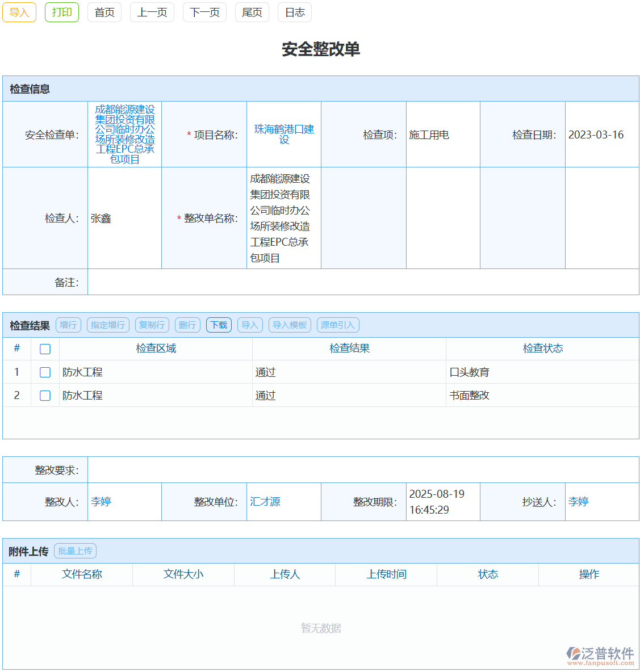Open 导入模板 import template
640x672 pixels.
coord(290,325)
